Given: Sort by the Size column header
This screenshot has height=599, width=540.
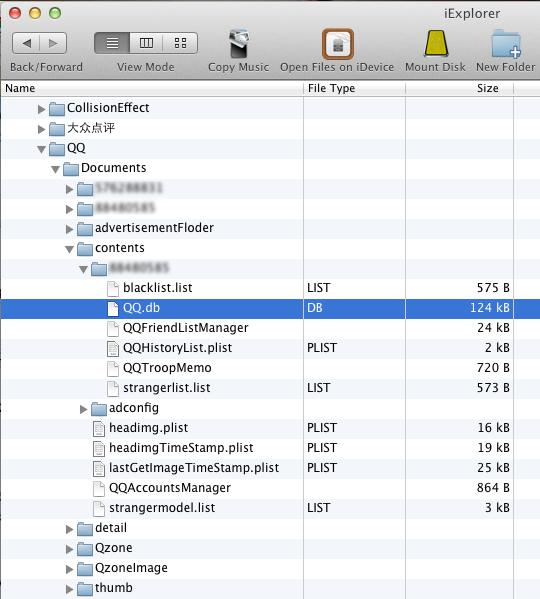Looking at the screenshot, I should [459, 88].
